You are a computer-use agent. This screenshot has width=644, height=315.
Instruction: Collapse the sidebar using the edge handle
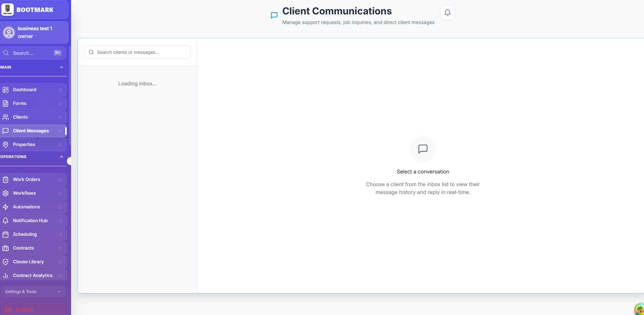[69, 161]
